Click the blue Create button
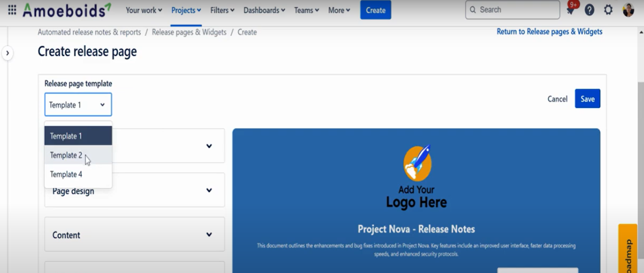 coord(376,10)
